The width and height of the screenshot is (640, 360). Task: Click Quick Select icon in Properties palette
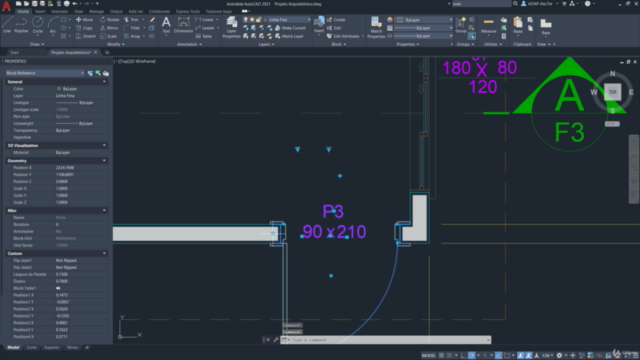pos(106,73)
